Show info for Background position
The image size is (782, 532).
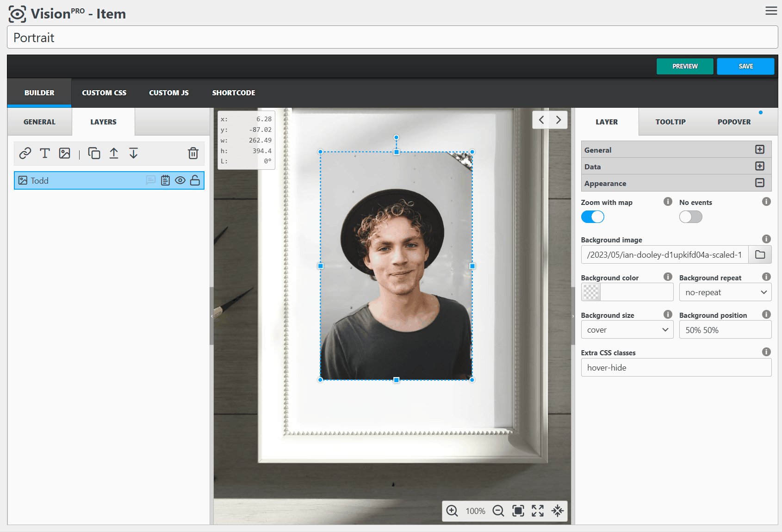[766, 314]
